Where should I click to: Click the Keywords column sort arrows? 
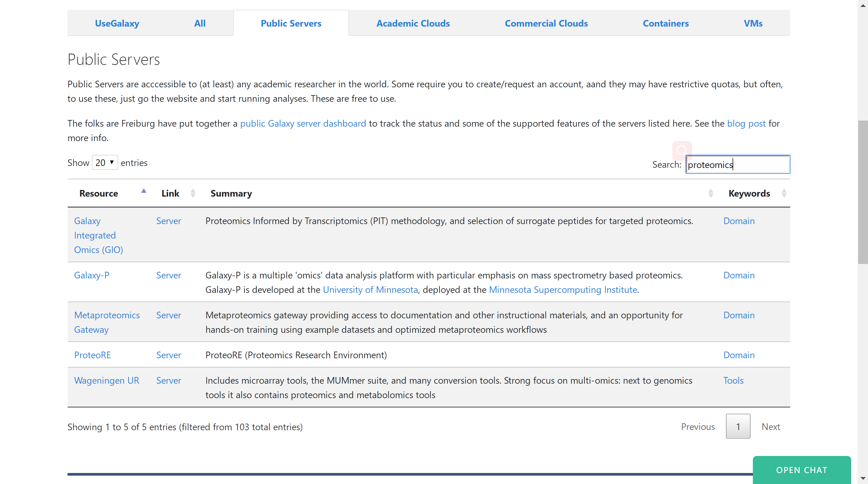(784, 193)
